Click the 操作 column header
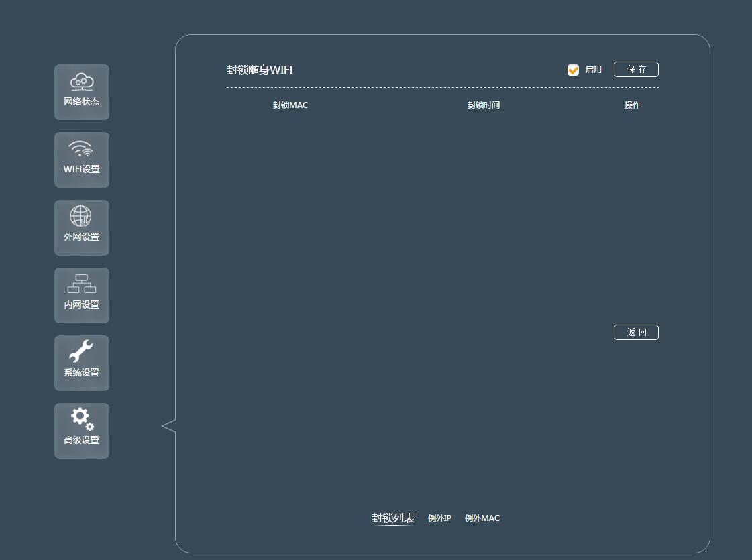752x560 pixels. tap(632, 105)
